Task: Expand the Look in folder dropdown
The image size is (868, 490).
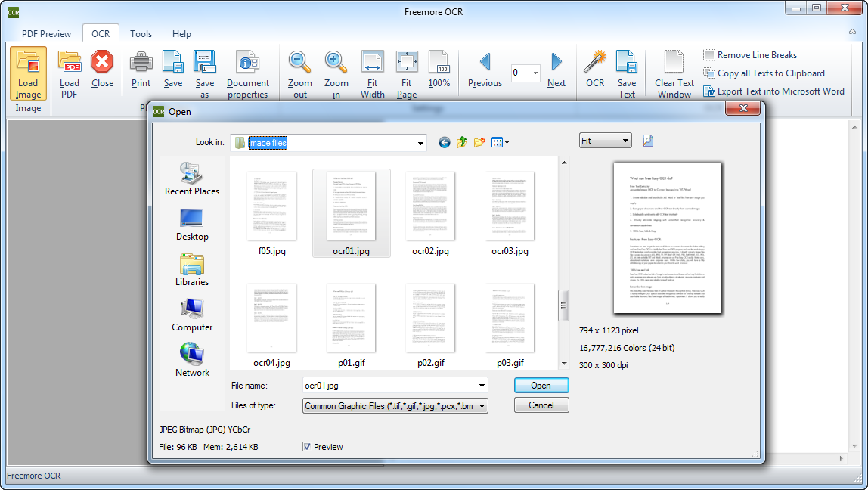Action: [420, 143]
